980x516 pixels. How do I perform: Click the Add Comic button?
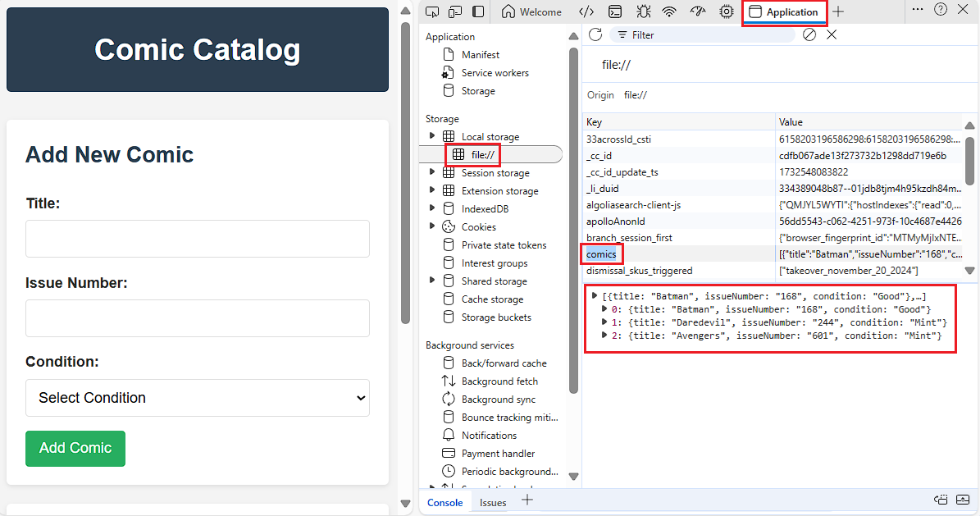75,448
